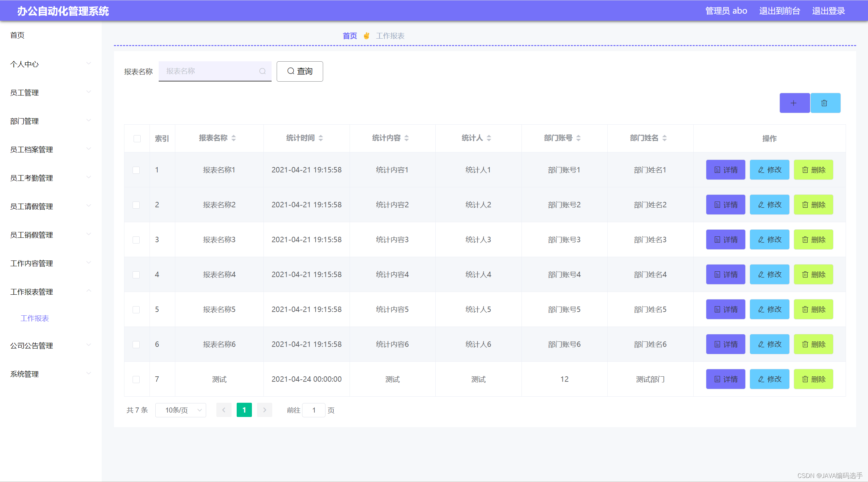Click the search magnifier icon inside 报表名称 field
The width and height of the screenshot is (868, 482).
262,71
